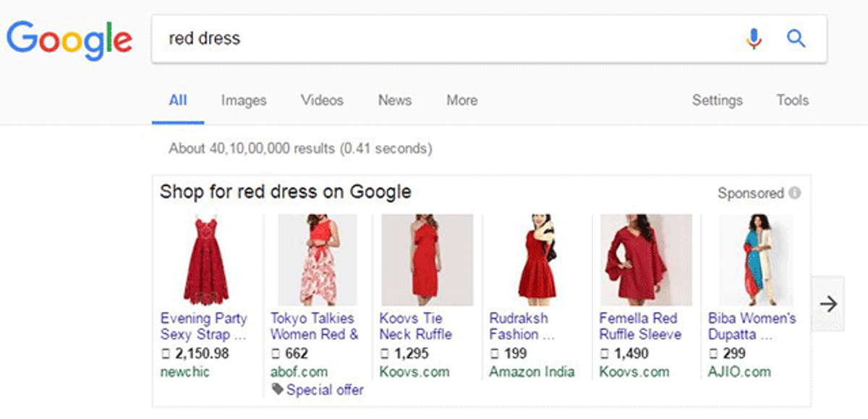Open the Amazon India seller link
The image size is (868, 419).
(x=532, y=372)
